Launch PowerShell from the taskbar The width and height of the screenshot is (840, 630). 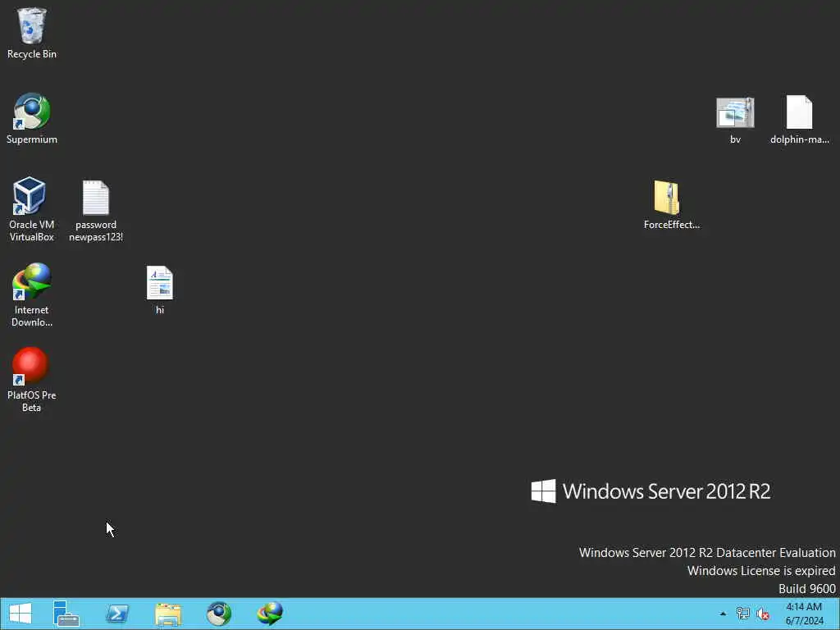[116, 614]
